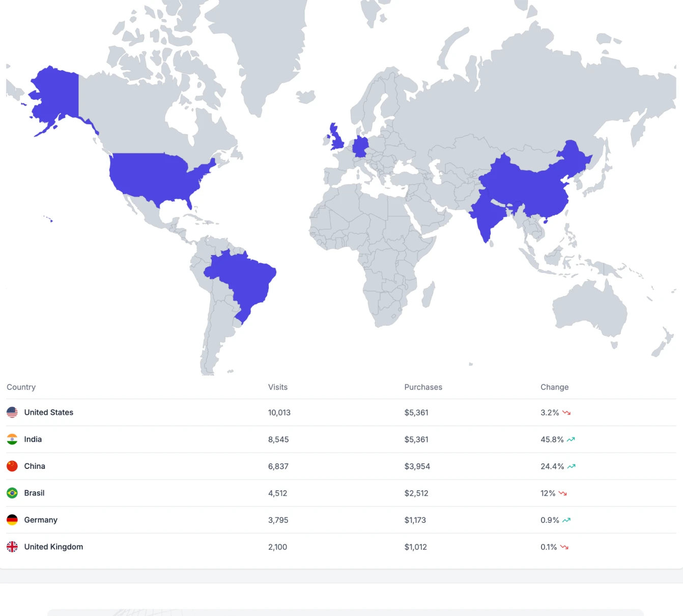Click the United States flag icon
Image resolution: width=683 pixels, height=616 pixels.
[x=12, y=412]
